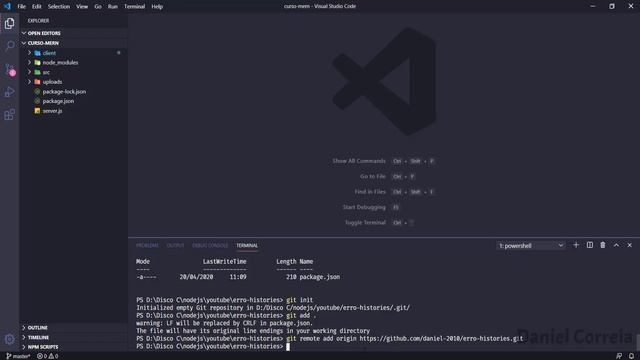Open the Go menu
The image size is (640, 360).
pos(98,7)
